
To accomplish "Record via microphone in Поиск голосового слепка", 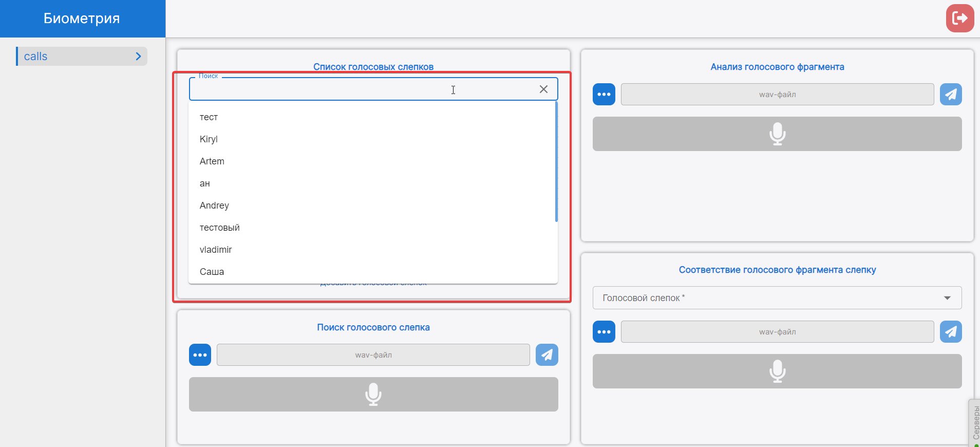I will point(373,394).
